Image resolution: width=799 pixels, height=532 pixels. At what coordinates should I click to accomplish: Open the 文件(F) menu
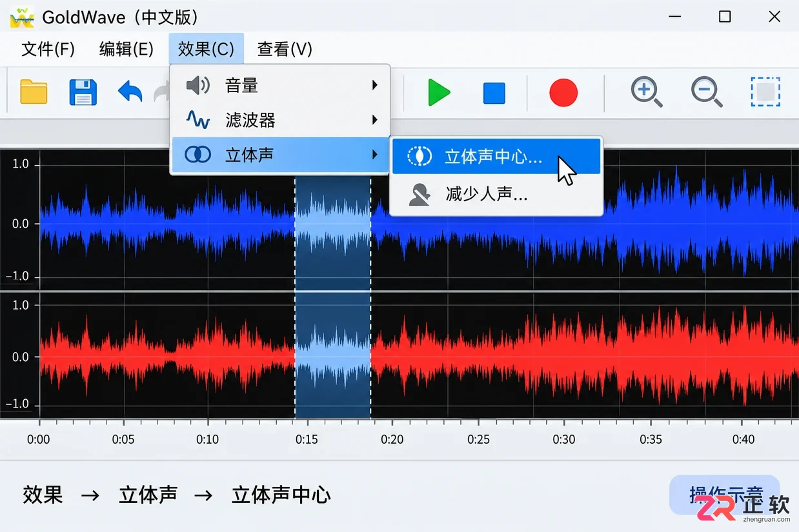(48, 49)
